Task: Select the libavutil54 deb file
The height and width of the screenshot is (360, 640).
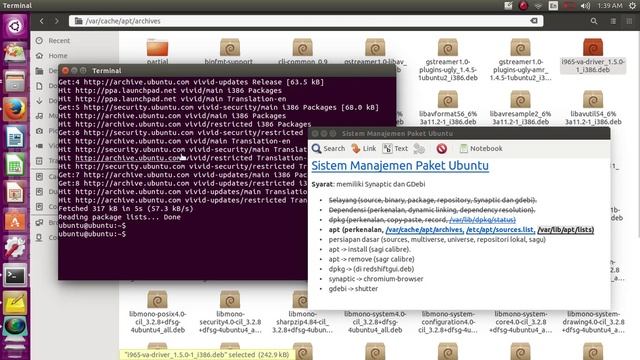Action: point(593,108)
